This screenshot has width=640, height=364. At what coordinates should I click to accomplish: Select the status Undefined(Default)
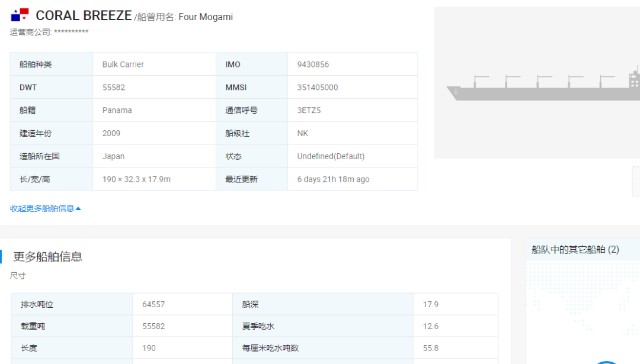point(331,156)
